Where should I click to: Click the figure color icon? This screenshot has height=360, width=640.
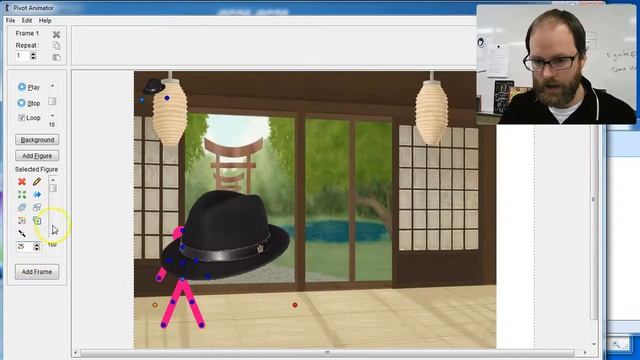(x=22, y=220)
